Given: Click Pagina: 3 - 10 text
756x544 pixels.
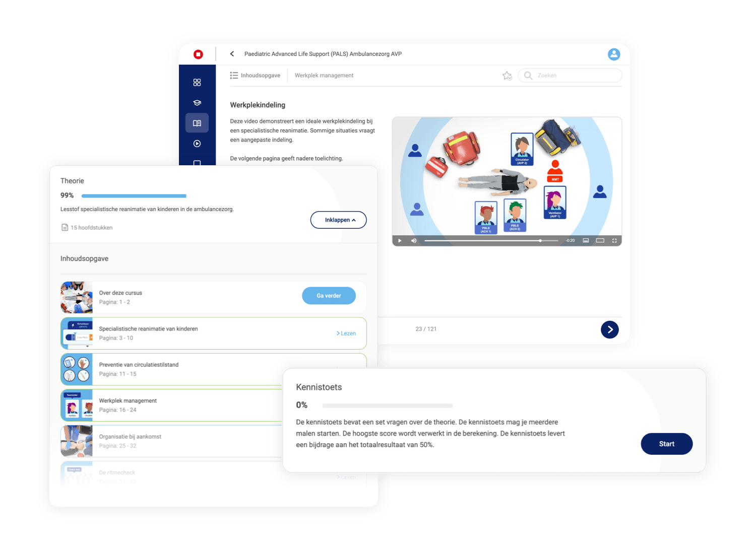Looking at the screenshot, I should coord(116,338).
